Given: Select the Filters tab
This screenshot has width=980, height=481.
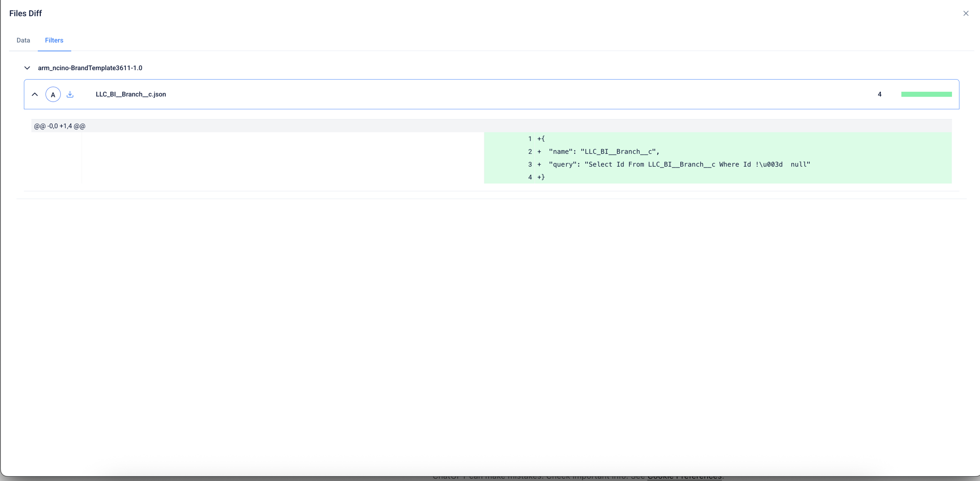Looking at the screenshot, I should point(54,40).
